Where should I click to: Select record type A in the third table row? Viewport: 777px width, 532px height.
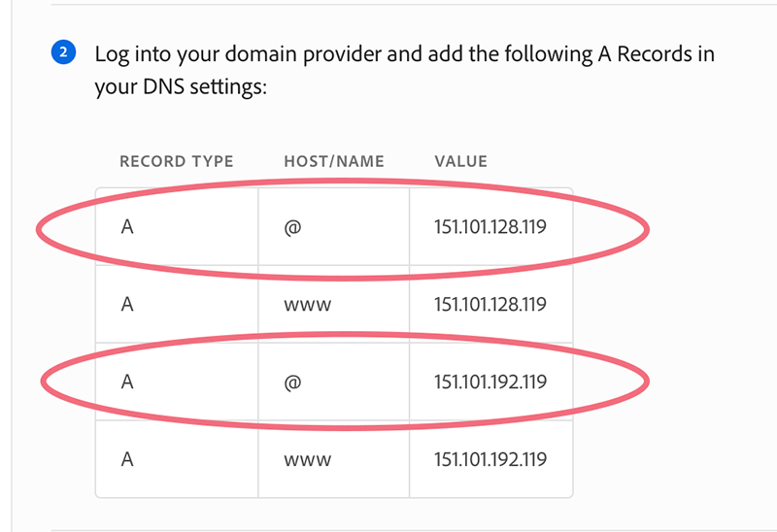(126, 382)
